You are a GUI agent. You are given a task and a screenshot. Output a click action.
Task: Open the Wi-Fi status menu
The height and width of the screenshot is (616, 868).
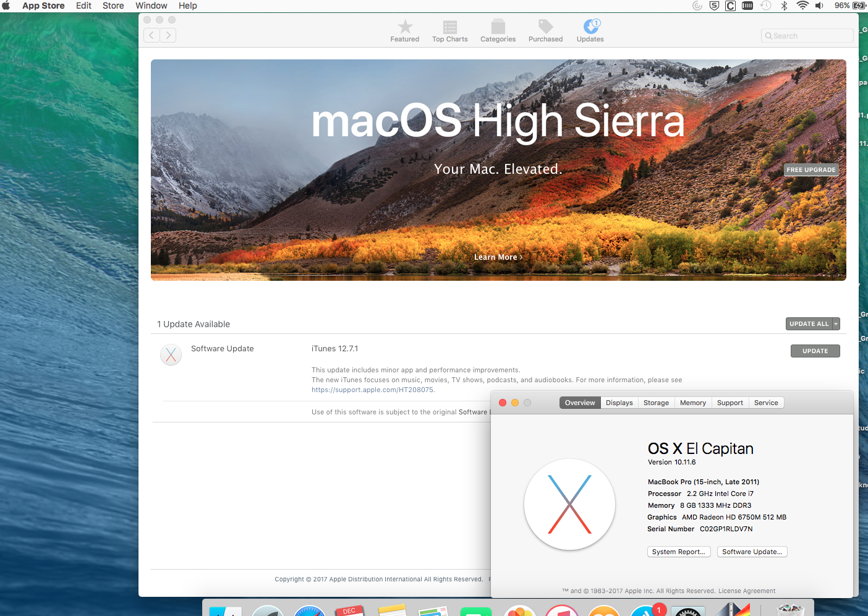point(802,6)
